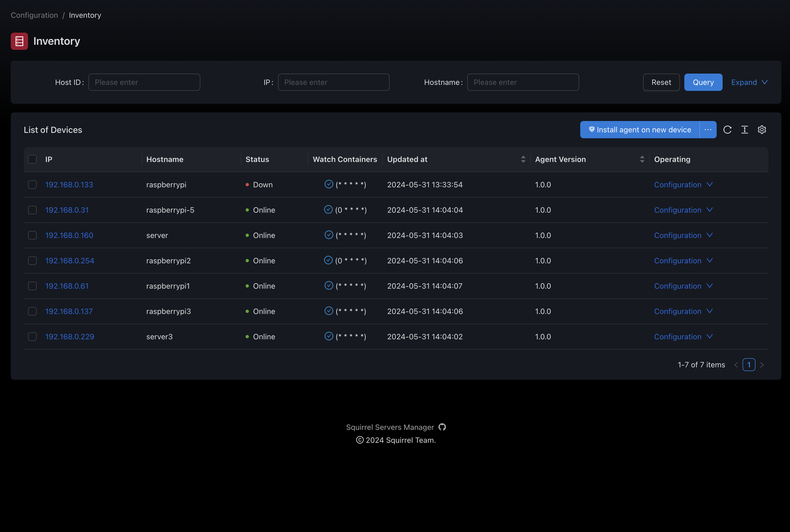Open Configuration dropdown arrow for raspberrypi3
The height and width of the screenshot is (532, 790).
click(x=710, y=311)
